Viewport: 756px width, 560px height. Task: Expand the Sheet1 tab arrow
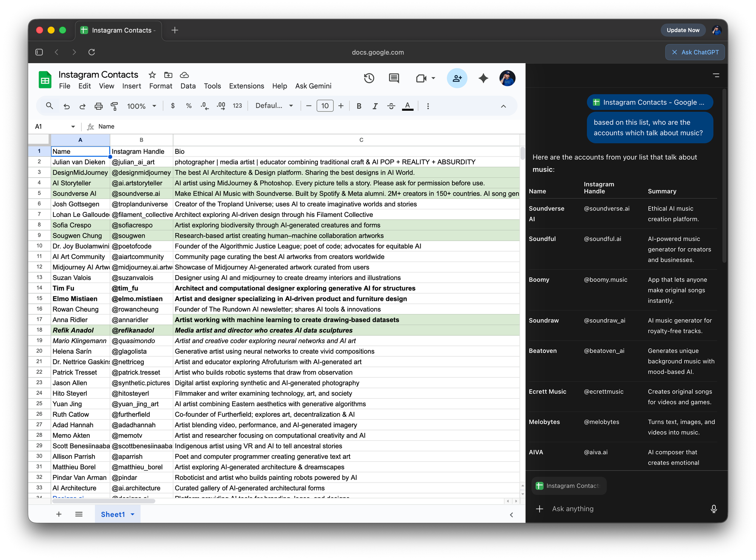pyautogui.click(x=133, y=514)
